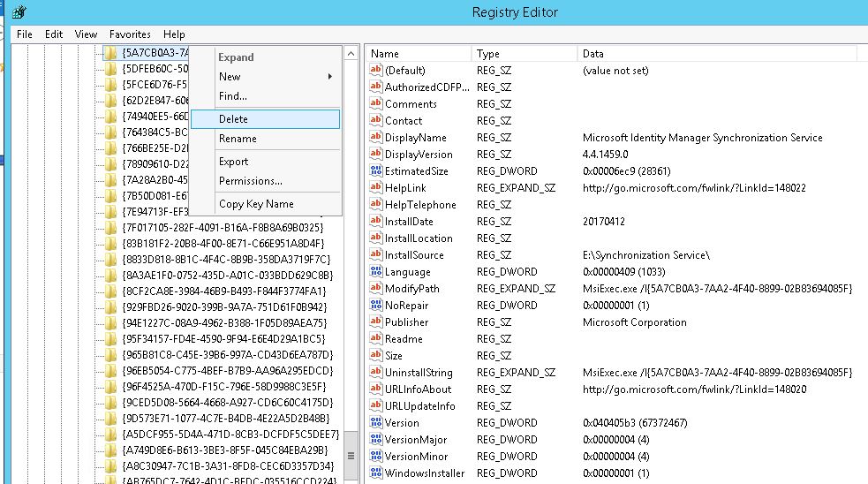Select key {95F34157-FD4E-4590-9F94-E6E4D29A1BC5}
The height and width of the screenshot is (484, 868).
point(223,339)
